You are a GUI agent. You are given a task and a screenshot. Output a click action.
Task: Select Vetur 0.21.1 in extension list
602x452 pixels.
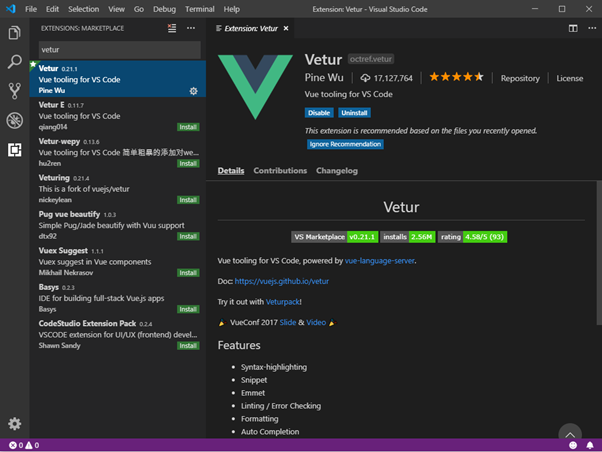[118, 79]
